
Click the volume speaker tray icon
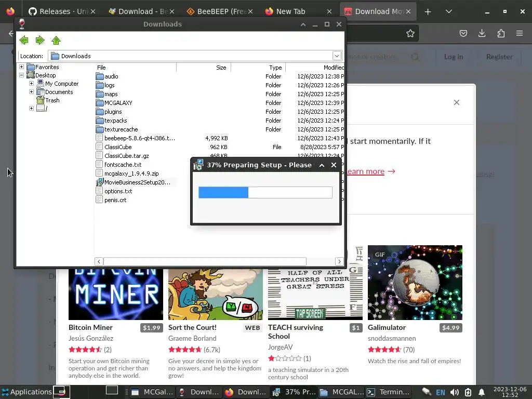point(454,392)
